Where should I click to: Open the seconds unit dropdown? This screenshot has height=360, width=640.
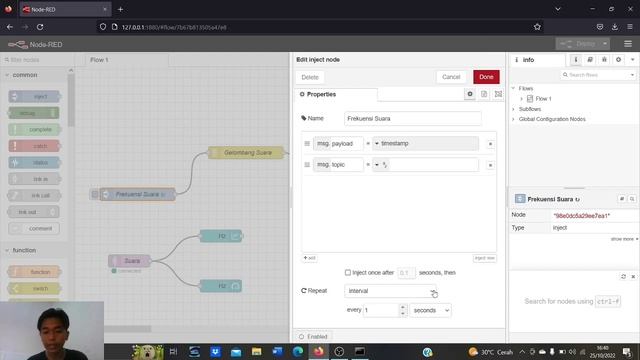point(431,310)
